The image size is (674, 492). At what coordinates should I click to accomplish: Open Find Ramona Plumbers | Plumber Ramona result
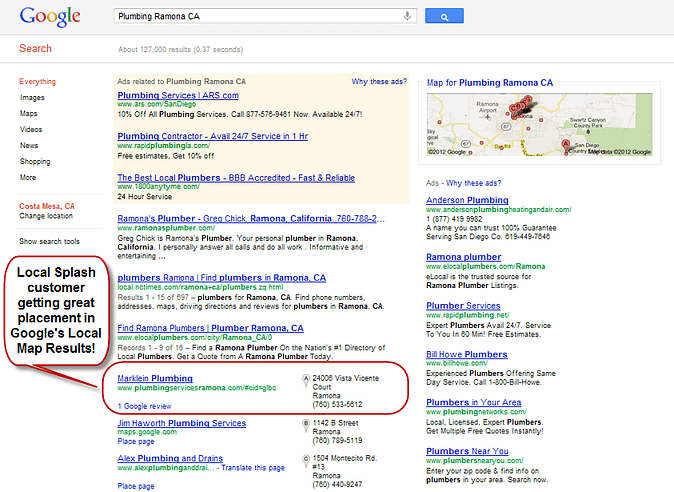click(210, 328)
